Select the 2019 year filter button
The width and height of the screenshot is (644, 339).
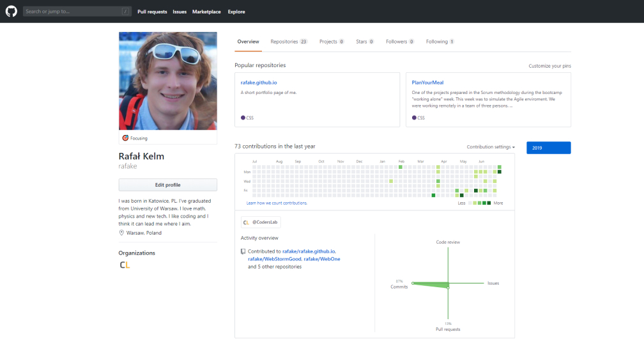548,148
